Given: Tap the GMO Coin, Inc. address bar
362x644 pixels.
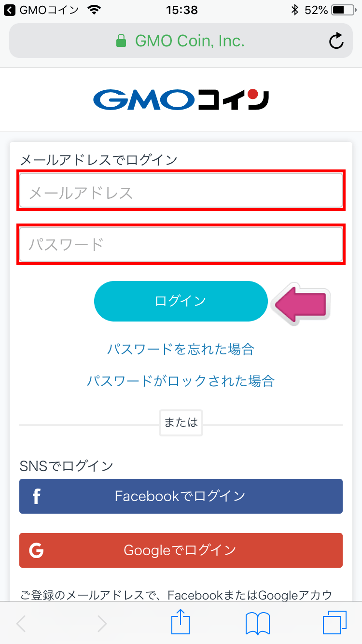Looking at the screenshot, I should tap(181, 41).
